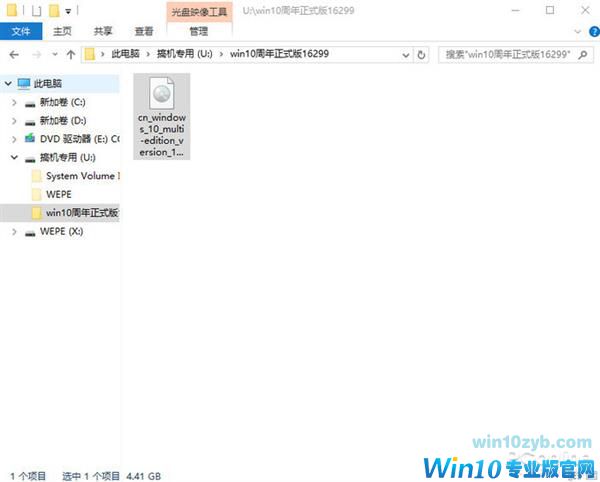
Task: Expand the 新加卷 (D:) drive node
Action: click(x=14, y=121)
